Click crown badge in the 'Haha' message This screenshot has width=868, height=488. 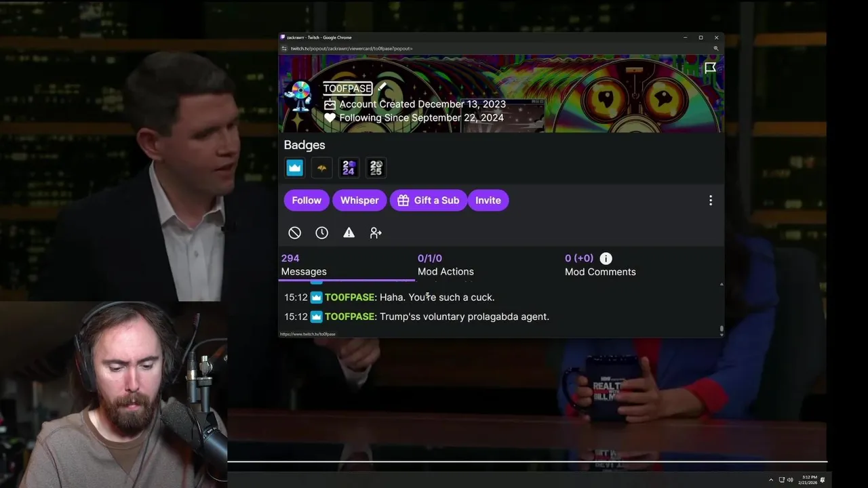click(316, 297)
